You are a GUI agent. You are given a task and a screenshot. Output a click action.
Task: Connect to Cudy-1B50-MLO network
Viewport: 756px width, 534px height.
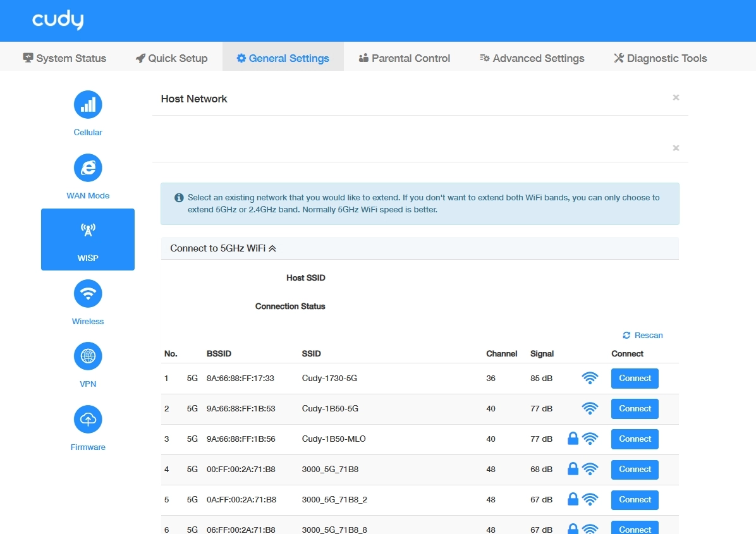pyautogui.click(x=635, y=439)
